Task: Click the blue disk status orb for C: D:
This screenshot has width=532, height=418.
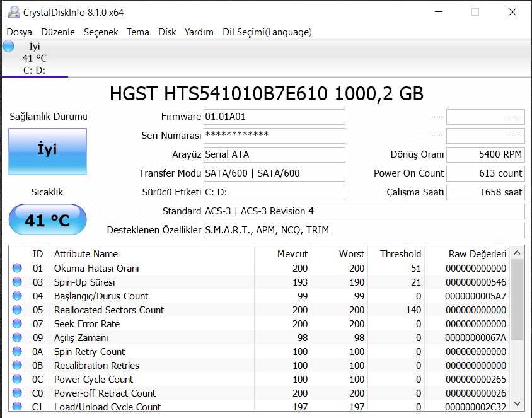Action: (x=8, y=46)
